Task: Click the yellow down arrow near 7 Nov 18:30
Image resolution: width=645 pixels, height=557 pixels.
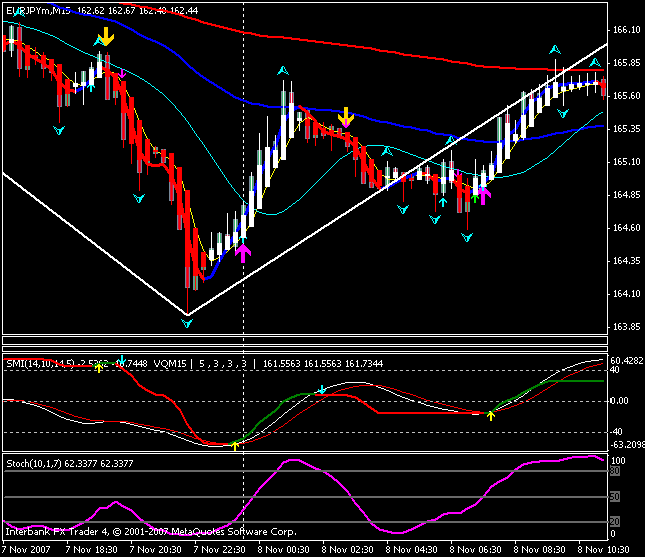Action: pyautogui.click(x=106, y=36)
